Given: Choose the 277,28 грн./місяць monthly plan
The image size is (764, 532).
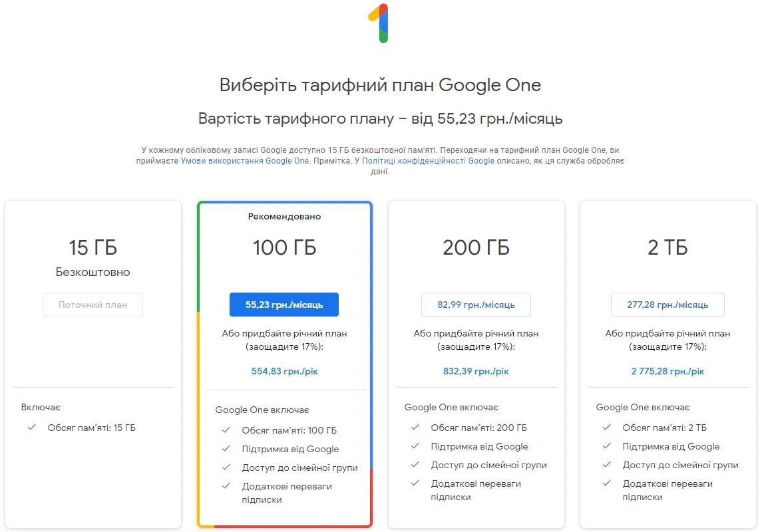Looking at the screenshot, I should (x=668, y=305).
